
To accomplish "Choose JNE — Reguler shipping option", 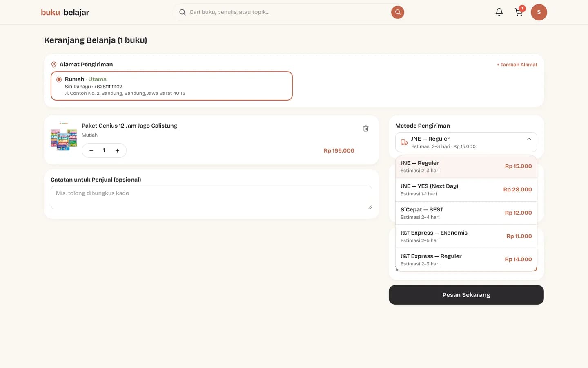I will pos(466,166).
